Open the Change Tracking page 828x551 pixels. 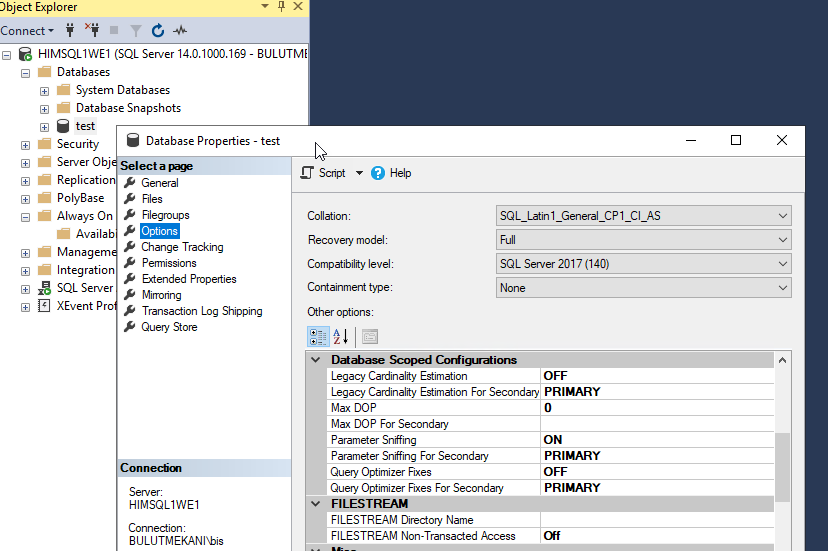[x=182, y=247]
